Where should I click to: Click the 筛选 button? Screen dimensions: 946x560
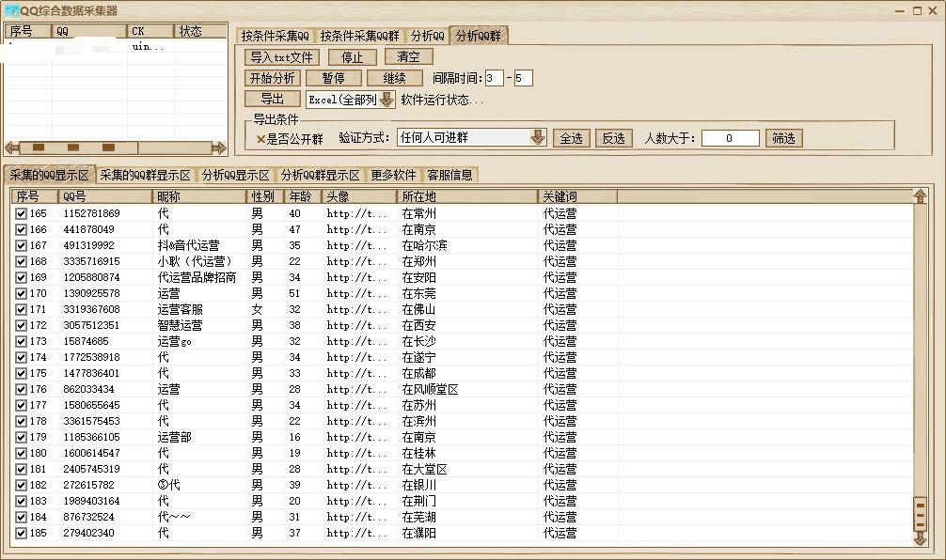pyautogui.click(x=783, y=138)
